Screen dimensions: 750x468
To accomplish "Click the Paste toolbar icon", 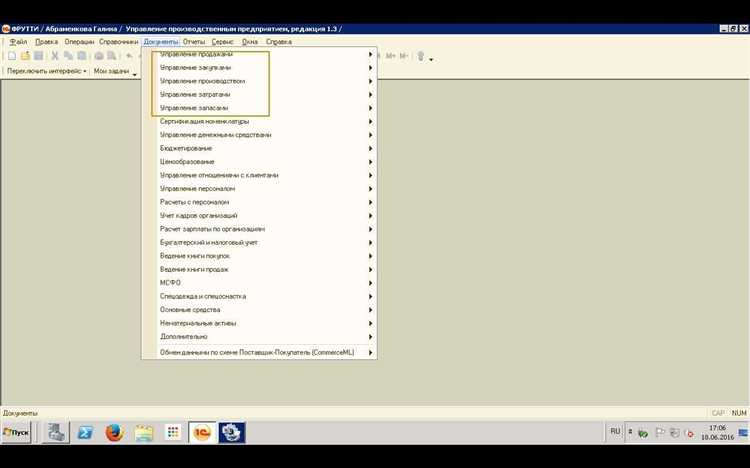I will tap(82, 56).
